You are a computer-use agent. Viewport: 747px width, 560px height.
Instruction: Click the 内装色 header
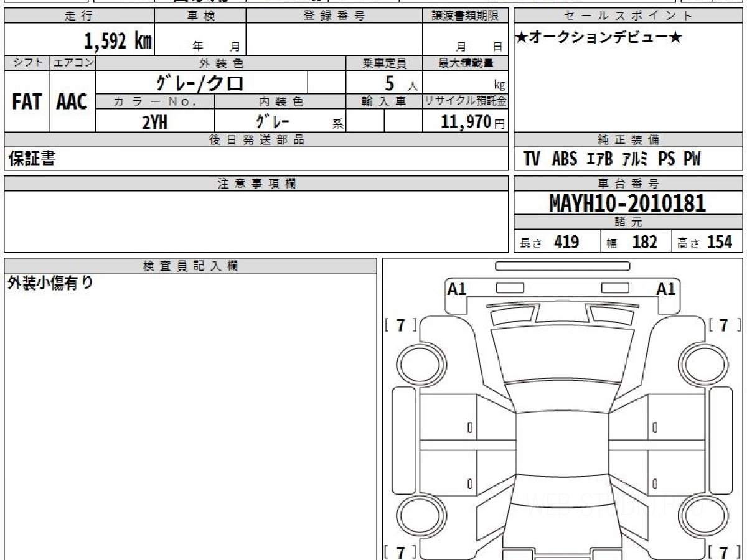[x=281, y=101]
